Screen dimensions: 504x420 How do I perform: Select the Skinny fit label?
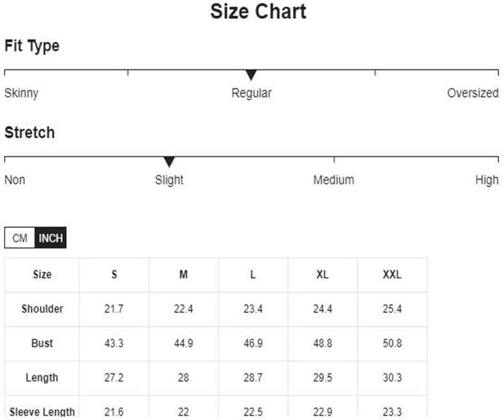[21, 93]
